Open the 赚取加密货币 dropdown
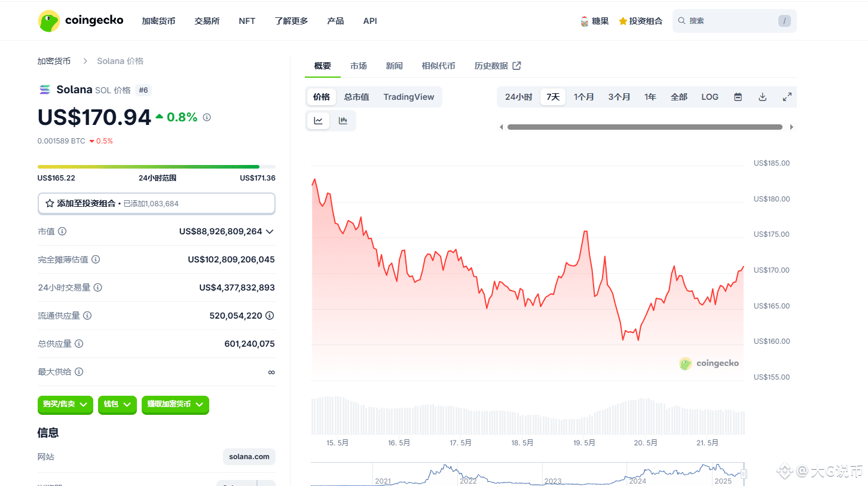The image size is (868, 486). click(175, 405)
